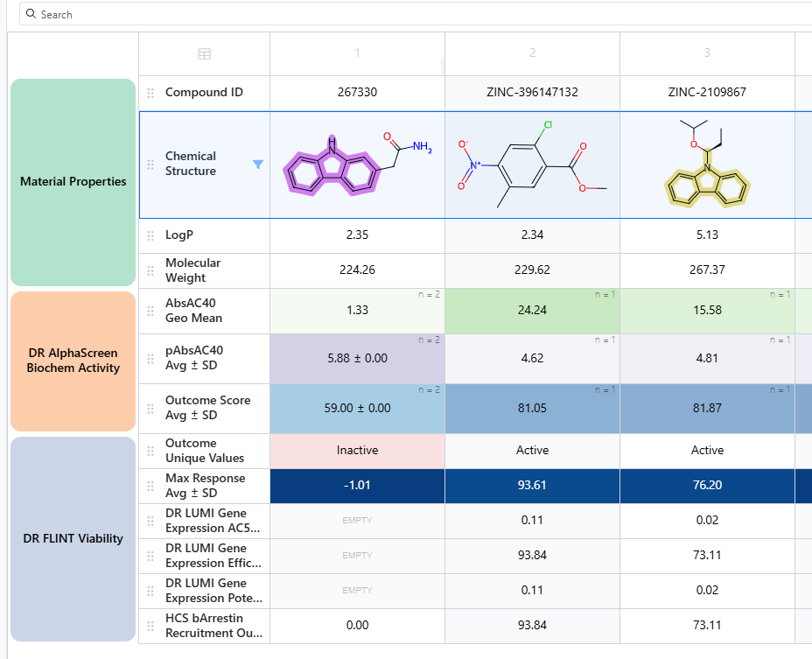Click the search magnifier icon
The image size is (812, 659).
(31, 14)
